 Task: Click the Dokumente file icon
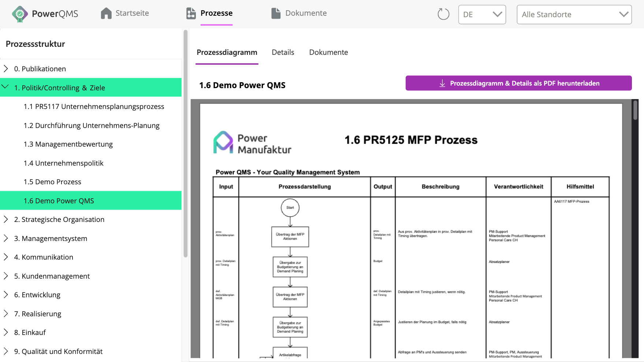[276, 13]
